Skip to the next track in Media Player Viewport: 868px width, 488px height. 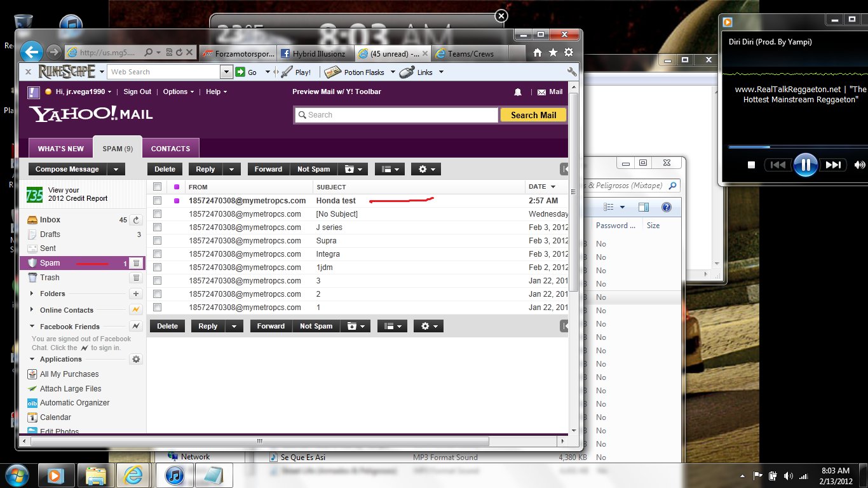point(833,165)
